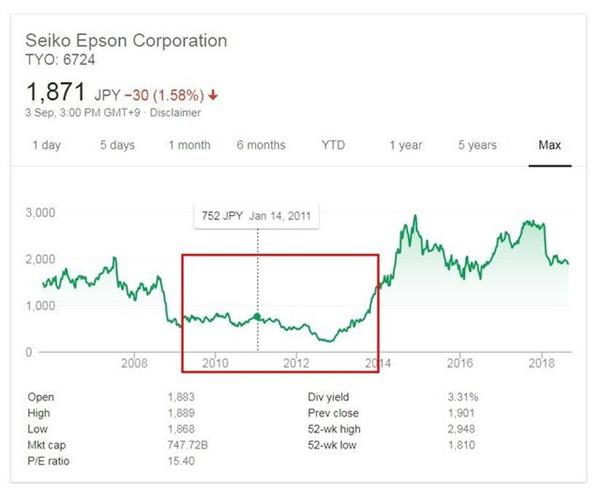Select the 1 day range tab
This screenshot has width=600, height=496.
pyautogui.click(x=46, y=145)
